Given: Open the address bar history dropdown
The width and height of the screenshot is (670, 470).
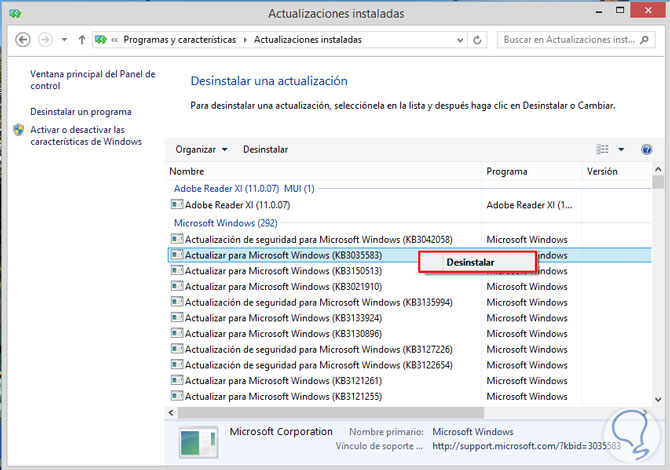Looking at the screenshot, I should (458, 40).
